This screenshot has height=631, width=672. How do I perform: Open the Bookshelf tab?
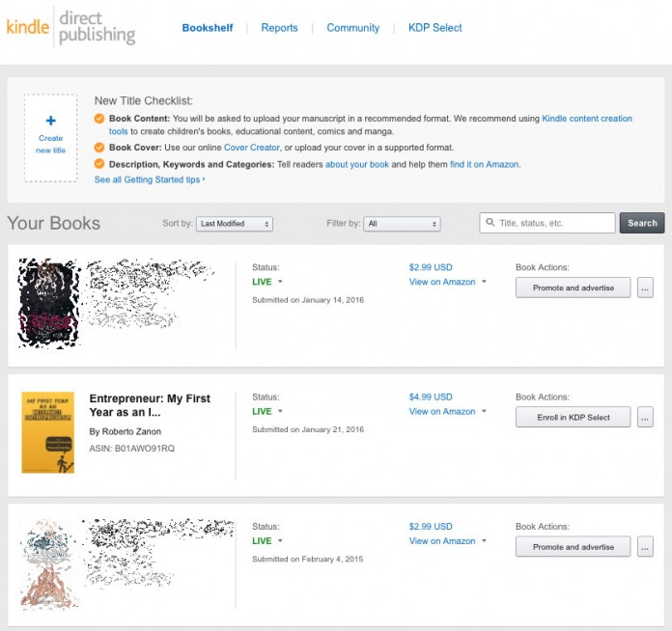(x=208, y=28)
